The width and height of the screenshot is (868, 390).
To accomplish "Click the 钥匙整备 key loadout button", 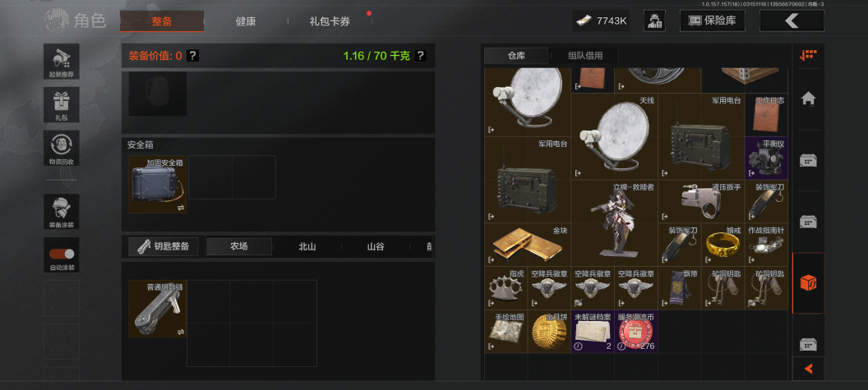I will pos(164,246).
